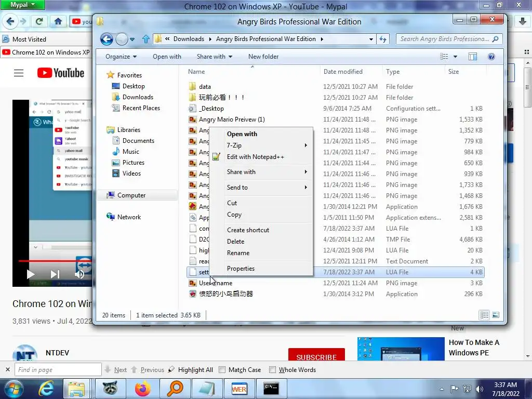This screenshot has height=399, width=532.
Task: Click Open with in Explorer toolbar
Action: [x=167, y=57]
